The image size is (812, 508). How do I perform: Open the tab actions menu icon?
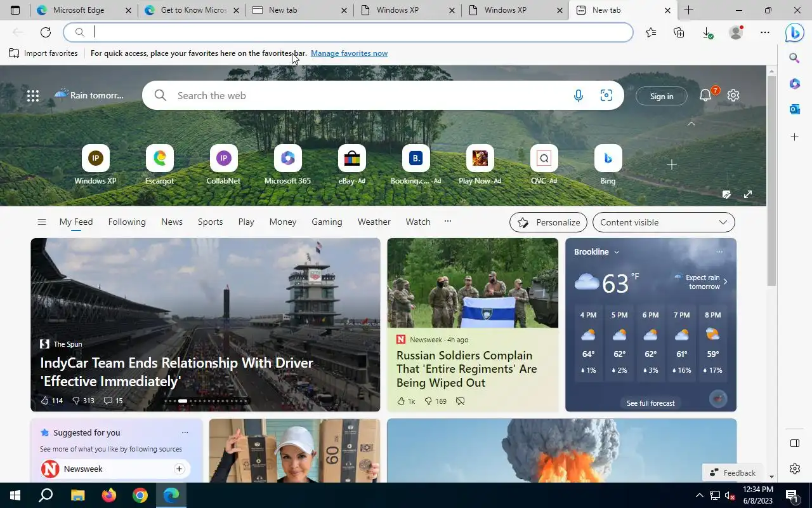tap(15, 10)
